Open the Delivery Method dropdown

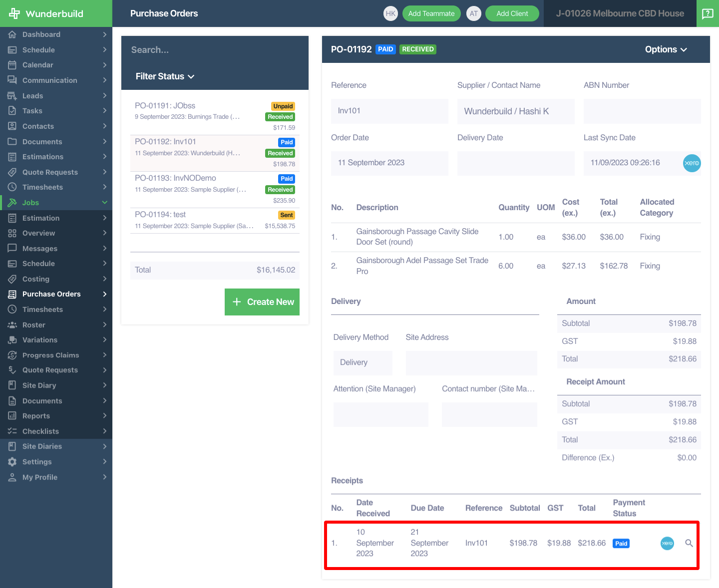coord(362,363)
